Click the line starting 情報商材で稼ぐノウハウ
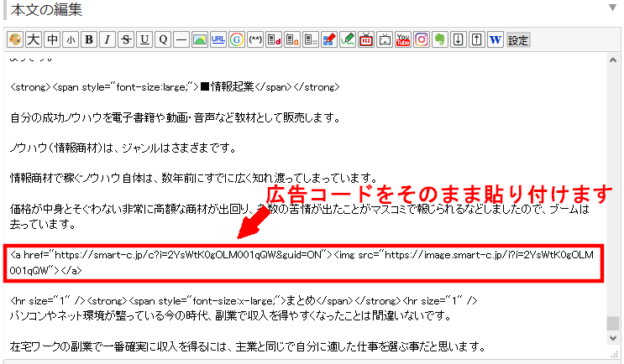Viewport: 624px width, 364px height. pyautogui.click(x=194, y=178)
